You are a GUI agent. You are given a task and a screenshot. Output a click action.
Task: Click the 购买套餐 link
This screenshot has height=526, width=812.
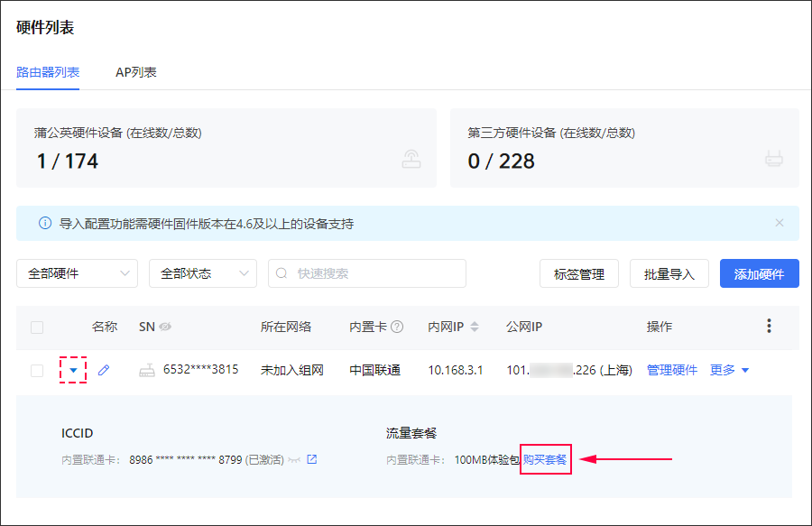click(x=546, y=459)
